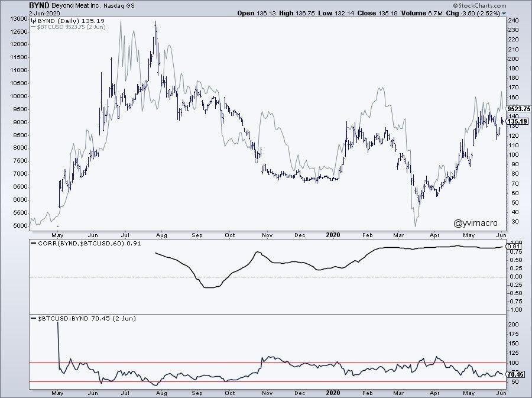Screen dimensions: 532x398
Task: Click the 9000 left axis label
Action: pos(20,122)
